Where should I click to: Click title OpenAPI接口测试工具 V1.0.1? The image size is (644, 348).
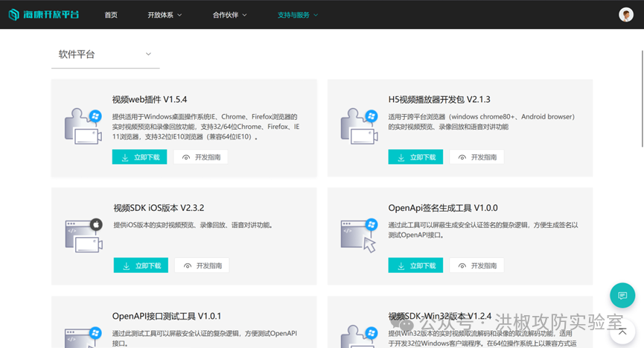click(167, 316)
